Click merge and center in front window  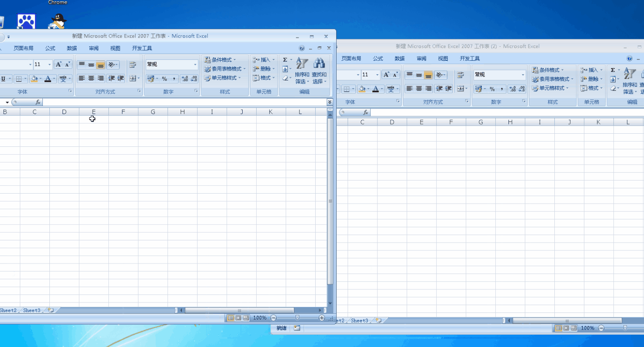pos(132,78)
